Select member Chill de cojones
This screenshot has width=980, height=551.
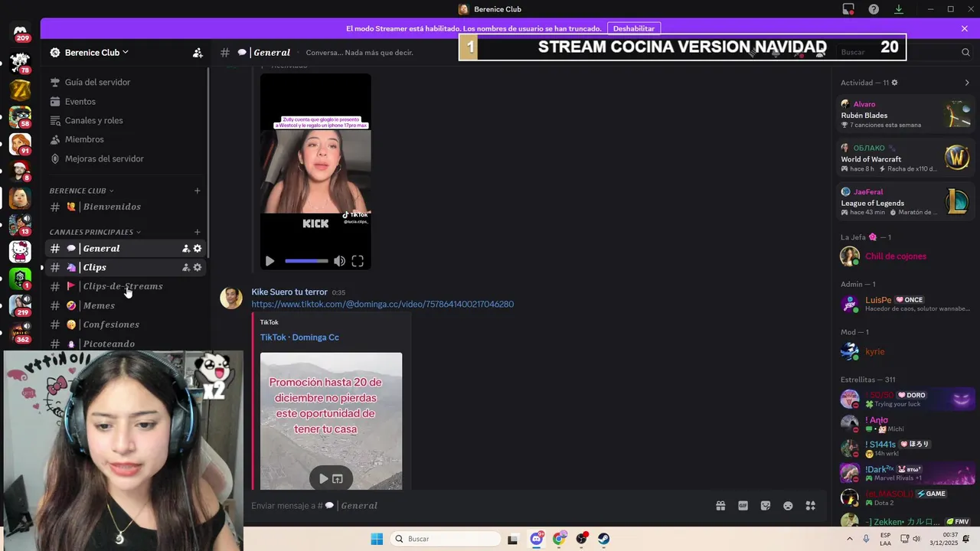click(906, 256)
